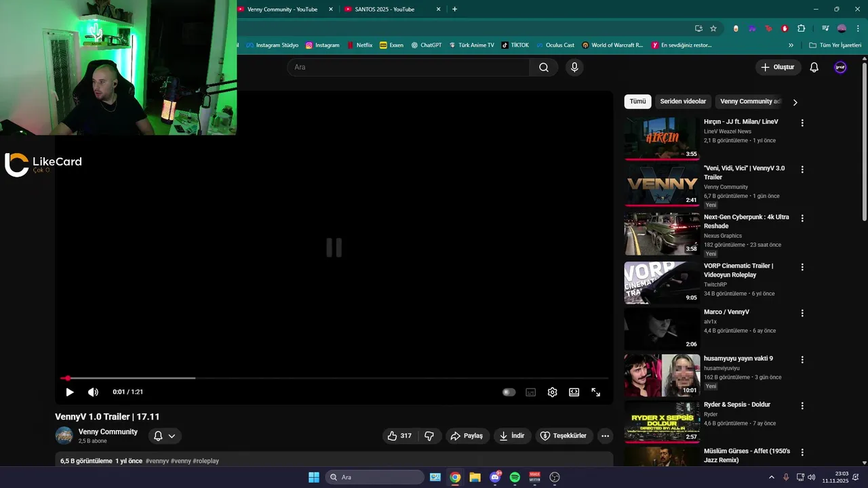The image size is (868, 488).
Task: Open the Chrome extensions puzzle icon
Action: click(x=801, y=28)
